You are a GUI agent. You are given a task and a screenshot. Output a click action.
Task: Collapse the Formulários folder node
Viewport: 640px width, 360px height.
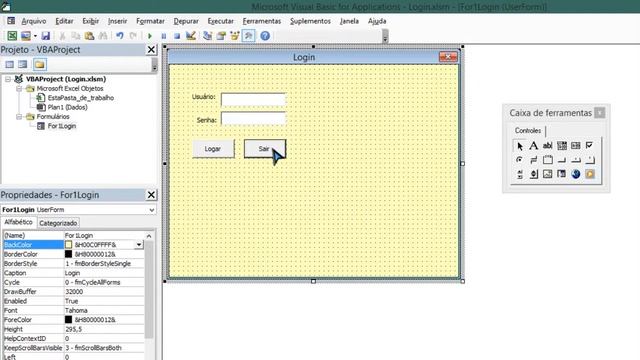[x=19, y=117]
